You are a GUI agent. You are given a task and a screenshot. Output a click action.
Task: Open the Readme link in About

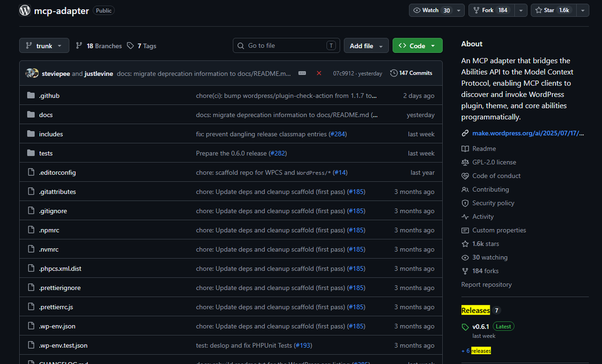484,149
